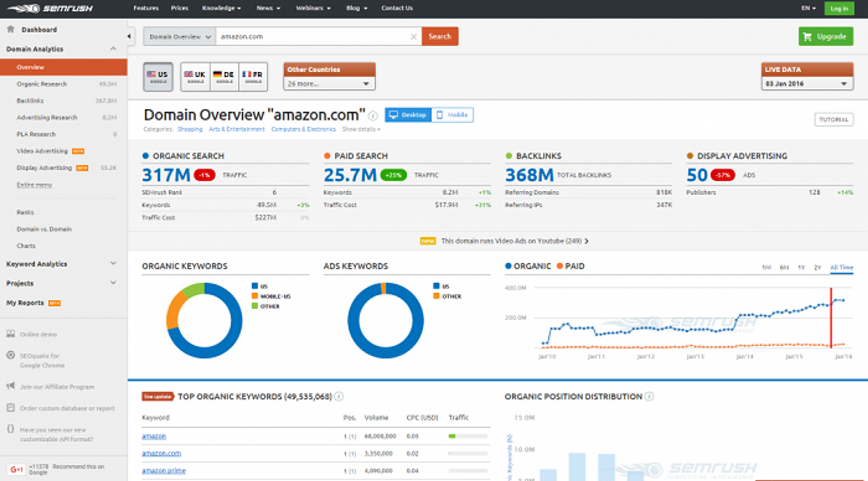Click info icon beside Organic Position Distribution

coord(649,396)
